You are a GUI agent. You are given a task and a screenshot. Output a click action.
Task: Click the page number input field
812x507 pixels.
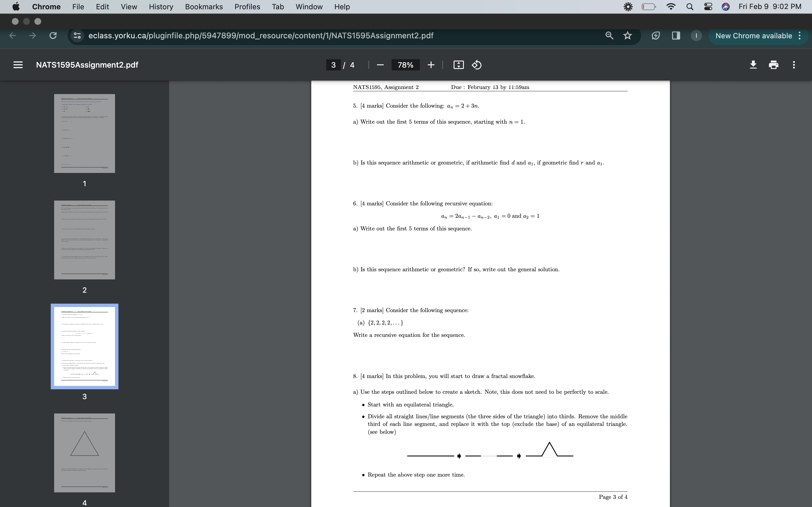(x=333, y=65)
